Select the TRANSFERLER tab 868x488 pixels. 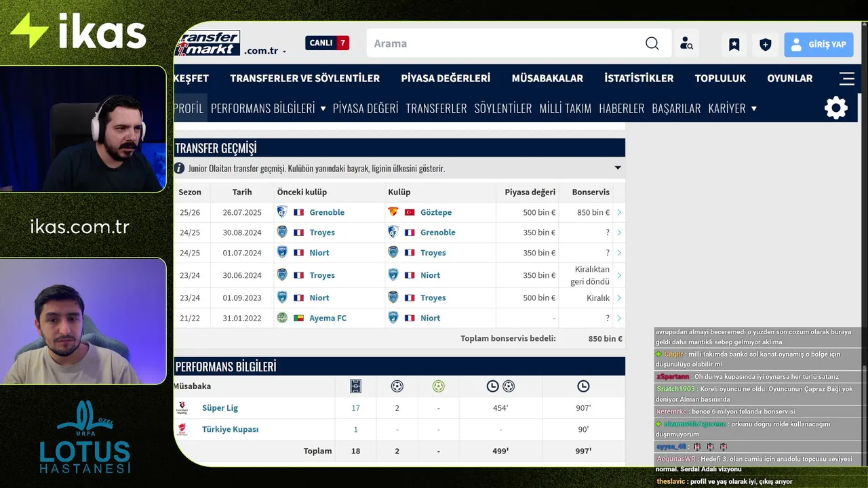(436, 108)
